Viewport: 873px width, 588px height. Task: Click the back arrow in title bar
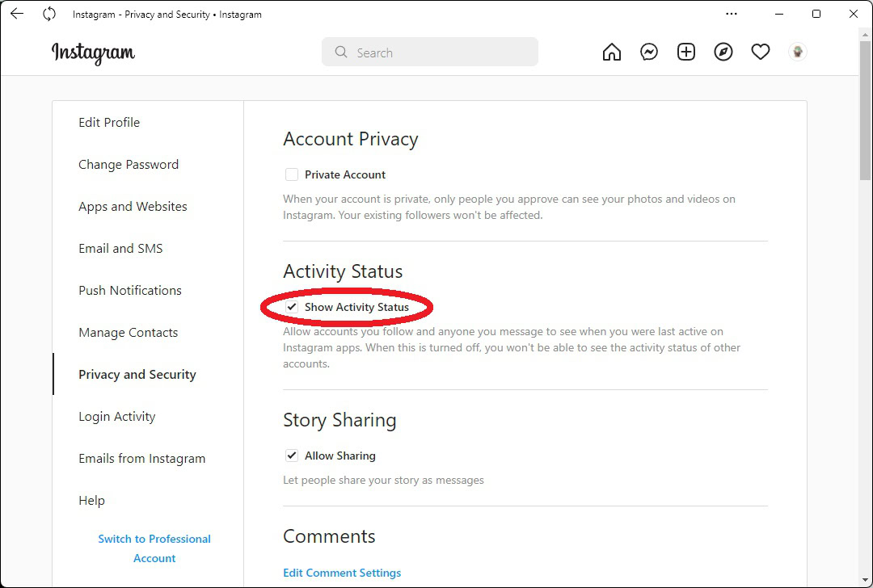tap(17, 14)
